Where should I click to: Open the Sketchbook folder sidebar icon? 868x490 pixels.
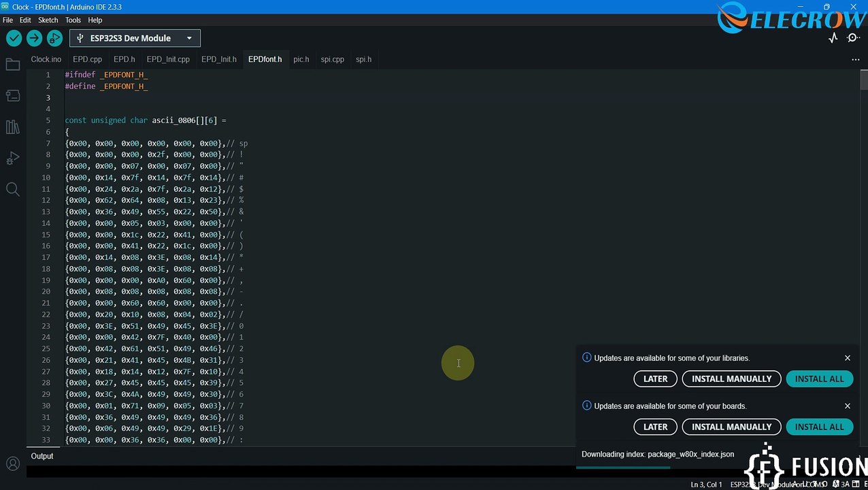[12, 65]
